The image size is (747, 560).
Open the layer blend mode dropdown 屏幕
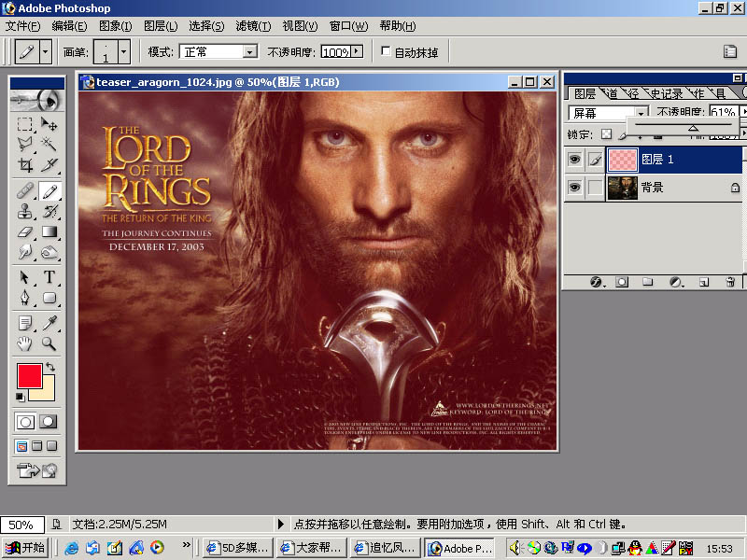641,113
